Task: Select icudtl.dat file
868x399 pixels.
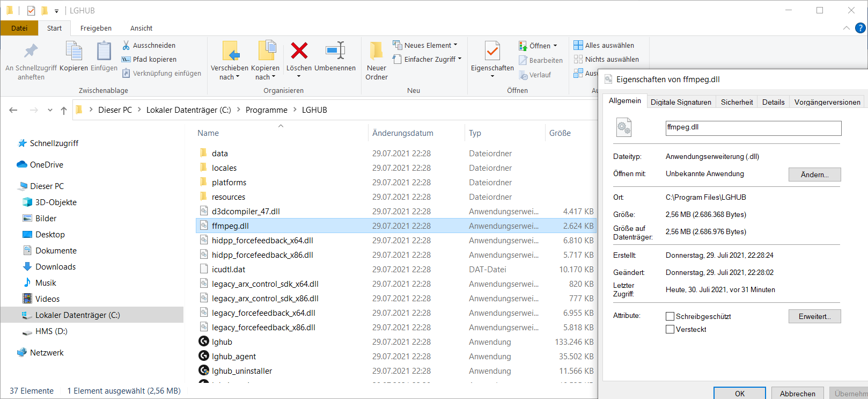Action: [229, 270]
